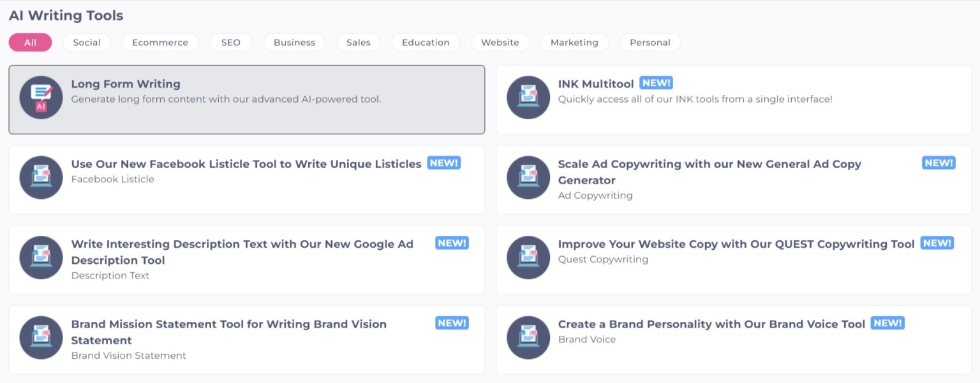Click the Brand Vision Statement icon
The width and height of the screenshot is (980, 383).
point(41,338)
